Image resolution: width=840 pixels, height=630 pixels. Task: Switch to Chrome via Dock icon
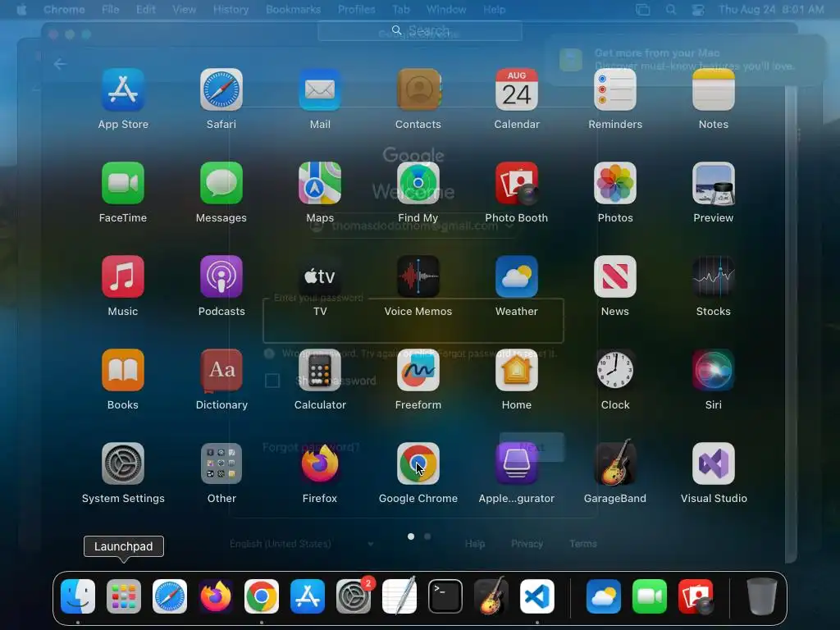tap(262, 596)
